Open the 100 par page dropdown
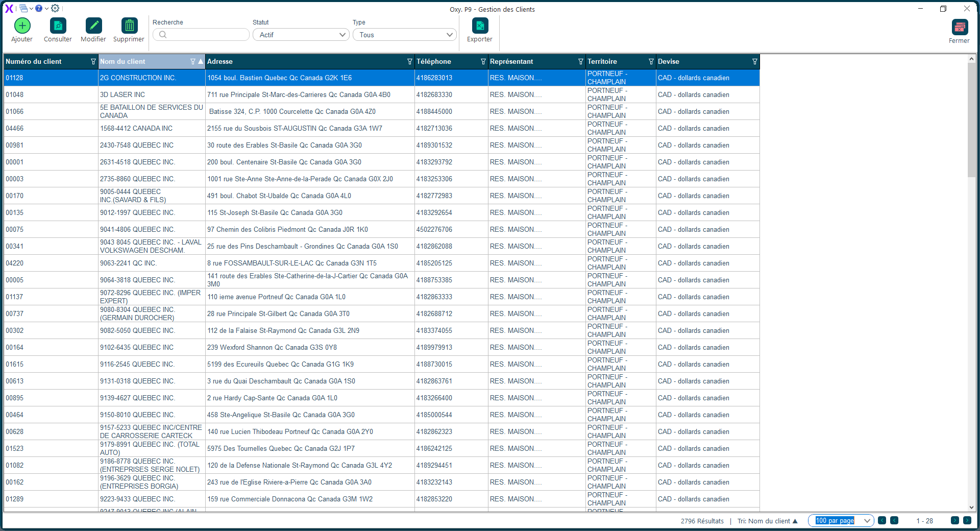The image size is (980, 531). (x=841, y=521)
